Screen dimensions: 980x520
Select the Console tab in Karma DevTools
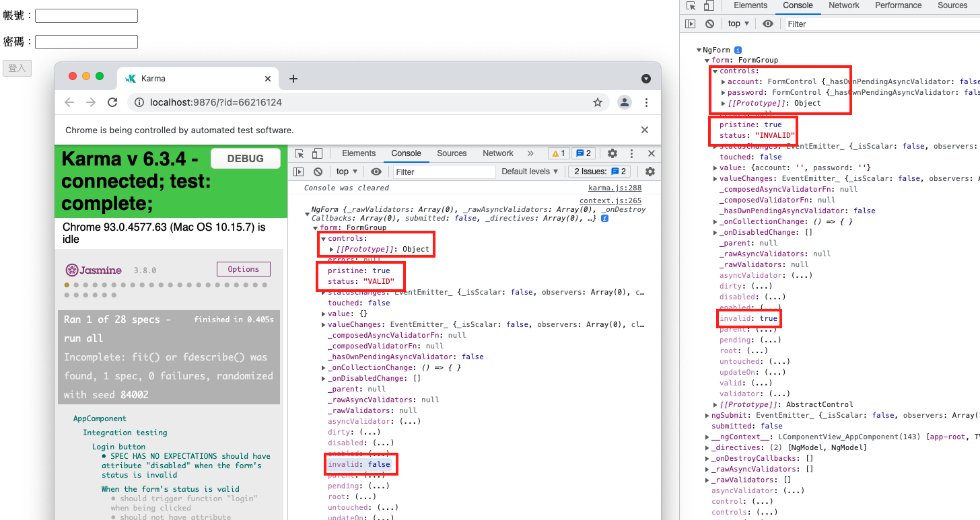point(406,153)
